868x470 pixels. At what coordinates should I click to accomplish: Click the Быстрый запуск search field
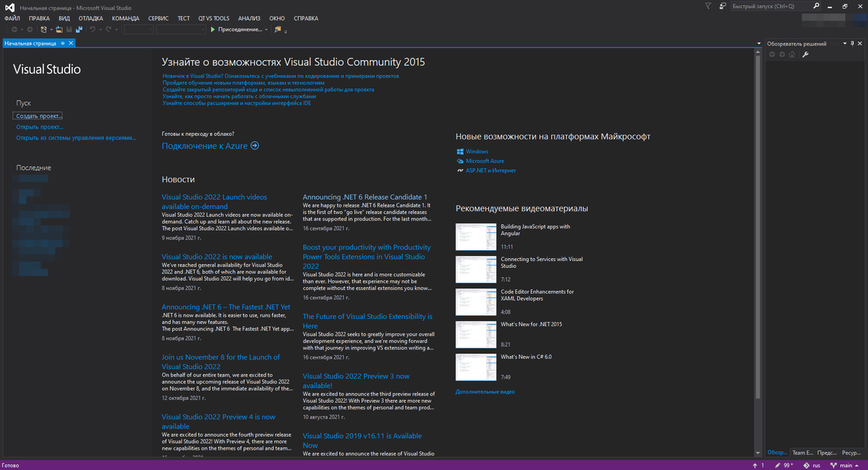770,6
